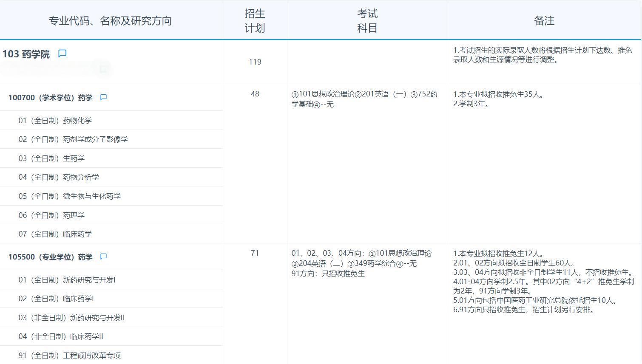Select the 招生计划 column header
Screen dimensions: 642x364
(254, 20)
